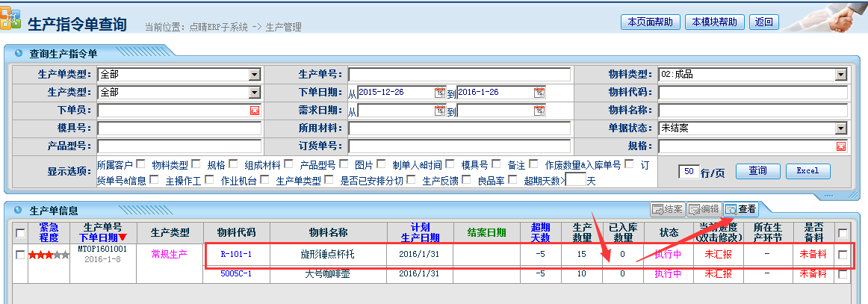The image size is (868, 304).
Task: Click red clear icon in 规格 field
Action: pyautogui.click(x=840, y=146)
